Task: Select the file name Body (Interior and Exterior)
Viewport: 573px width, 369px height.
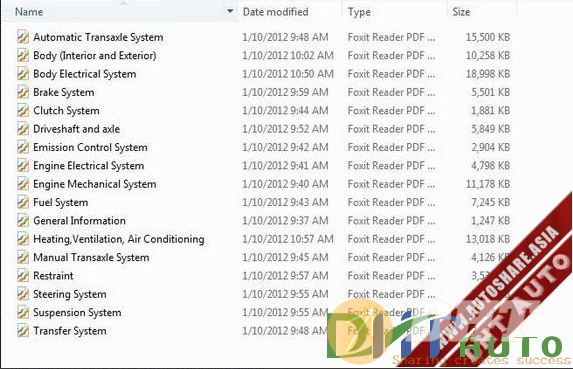Action: pyautogui.click(x=95, y=56)
